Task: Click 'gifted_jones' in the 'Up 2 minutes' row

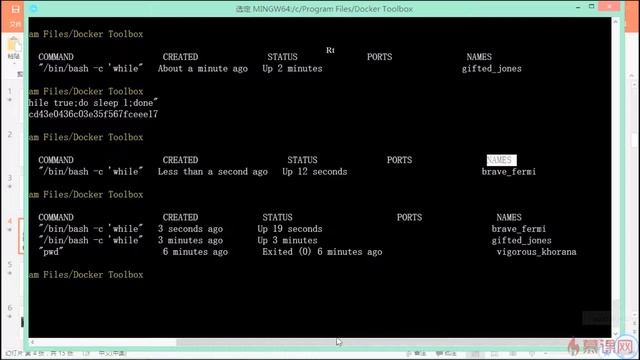Action: (x=492, y=69)
